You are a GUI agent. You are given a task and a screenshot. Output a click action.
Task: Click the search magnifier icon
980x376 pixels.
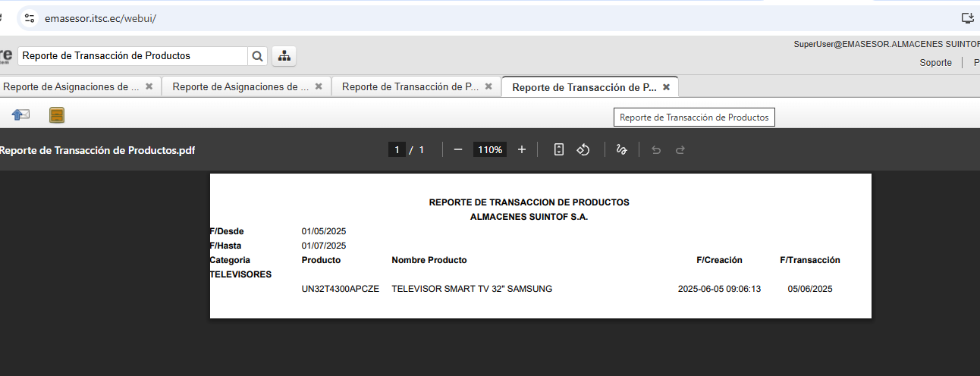click(x=258, y=56)
